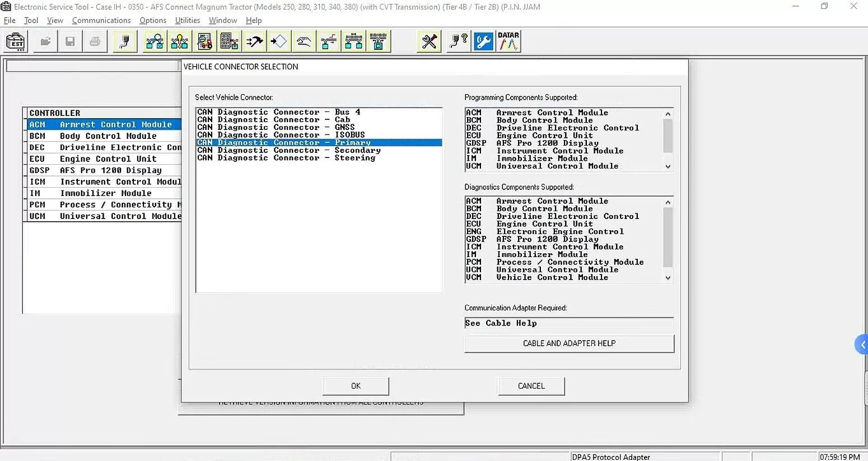Select BCM Body Control Module controller row
Screen dimensions: 868x461
[104, 136]
